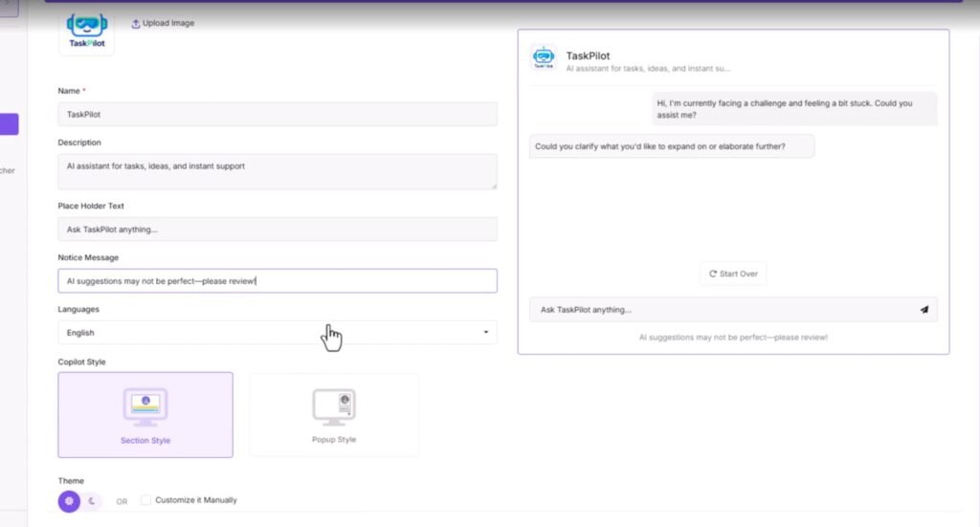Open the Languages dropdown
The image size is (980, 527).
(x=277, y=333)
